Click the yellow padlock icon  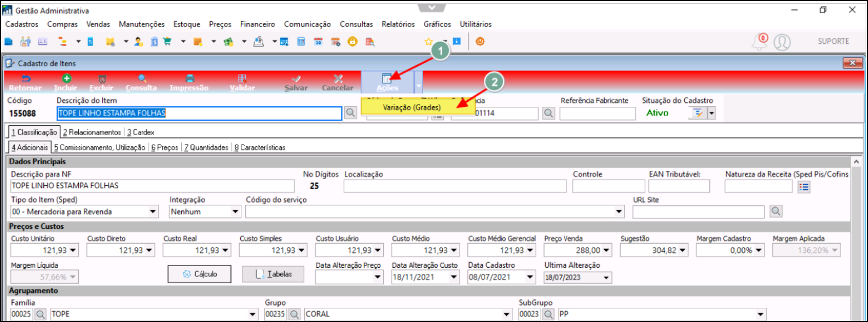(352, 41)
